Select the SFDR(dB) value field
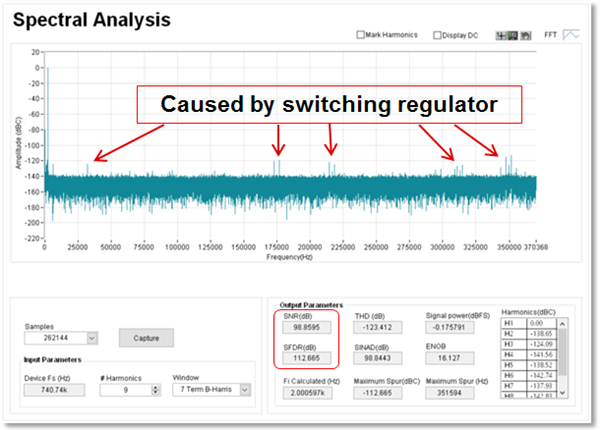The image size is (600, 430). pos(303,358)
